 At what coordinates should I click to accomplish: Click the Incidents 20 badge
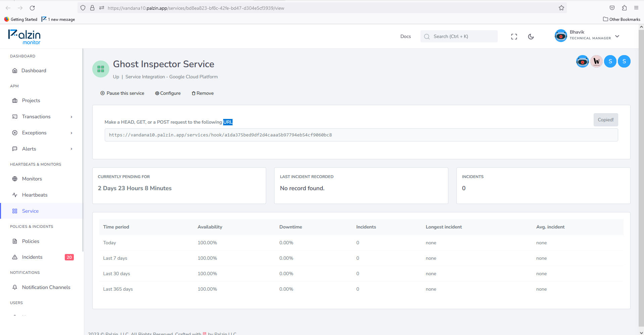pos(69,257)
